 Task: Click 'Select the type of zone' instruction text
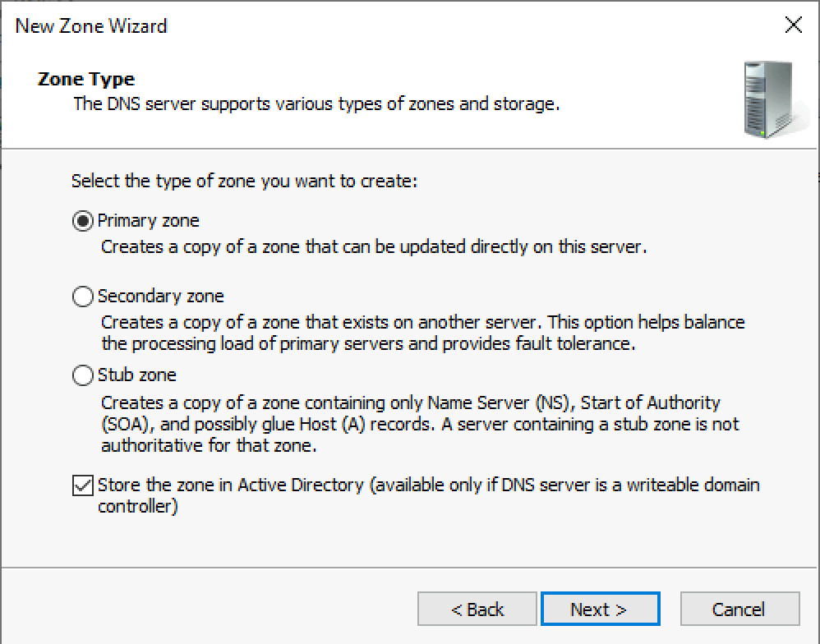click(x=245, y=181)
